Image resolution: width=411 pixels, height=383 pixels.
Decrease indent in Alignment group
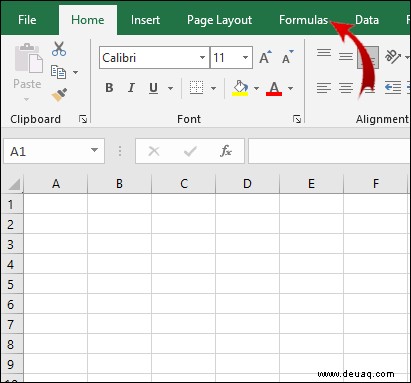click(393, 88)
